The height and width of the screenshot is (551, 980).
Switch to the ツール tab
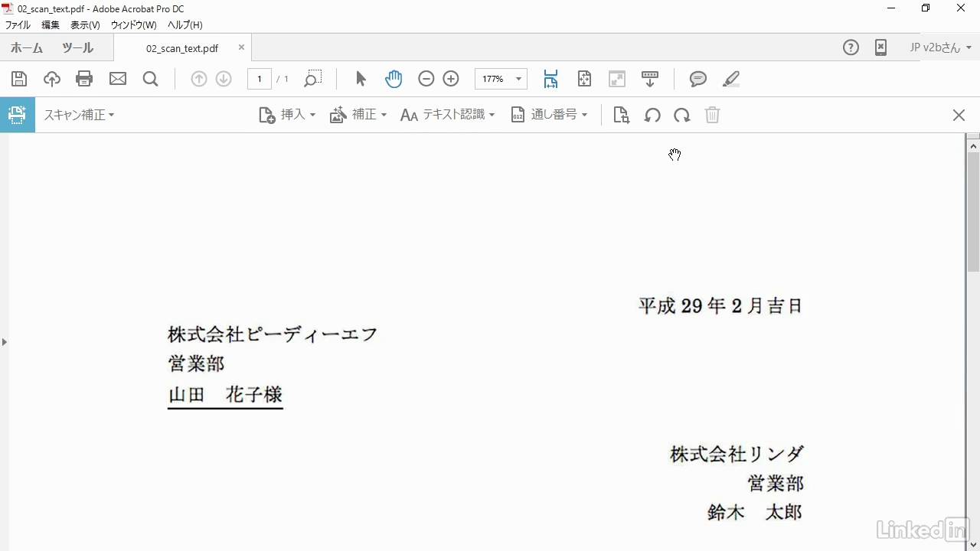point(77,47)
